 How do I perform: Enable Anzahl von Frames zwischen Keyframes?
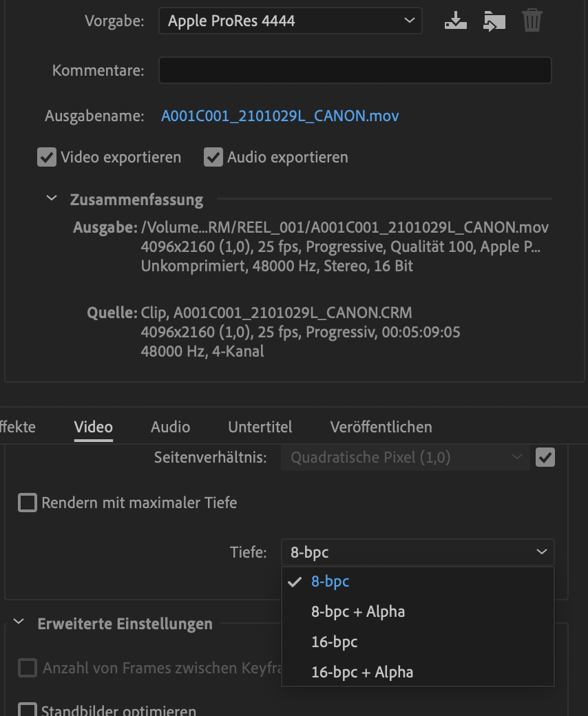(x=28, y=668)
